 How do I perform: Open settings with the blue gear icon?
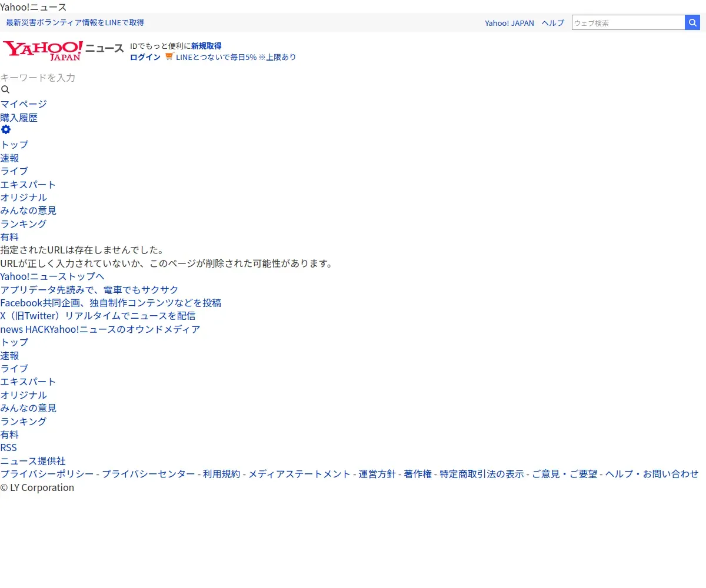tap(6, 130)
